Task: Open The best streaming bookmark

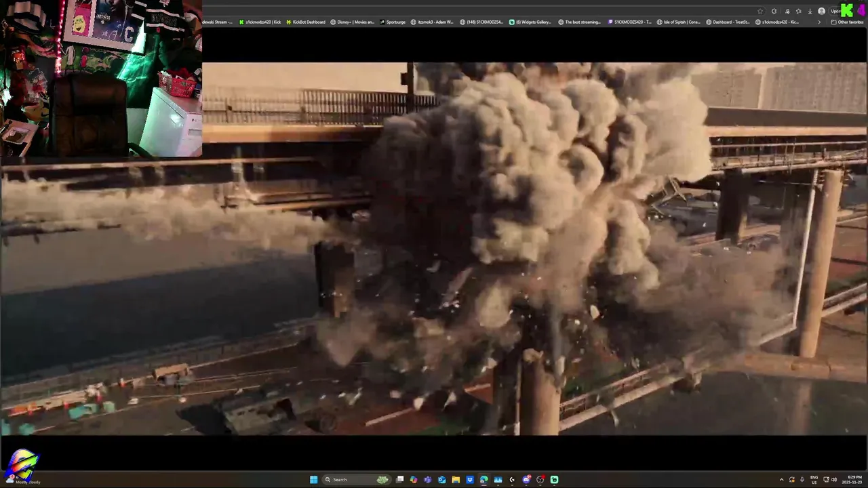Action: (x=580, y=22)
